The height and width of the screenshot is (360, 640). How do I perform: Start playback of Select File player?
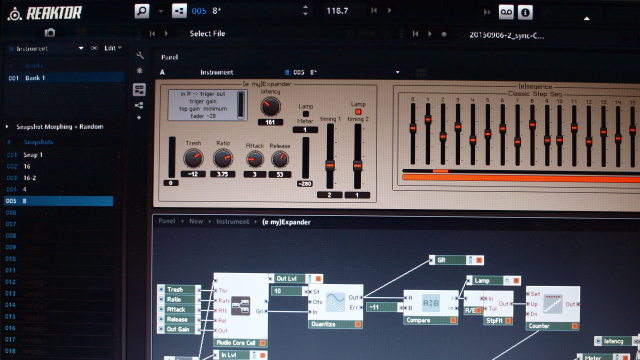(x=166, y=33)
